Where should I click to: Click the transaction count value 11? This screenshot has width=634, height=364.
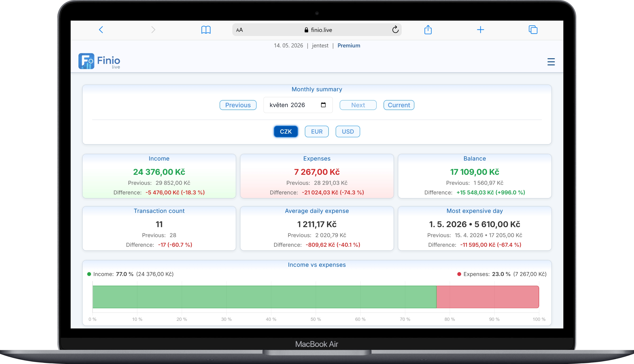coord(159,224)
